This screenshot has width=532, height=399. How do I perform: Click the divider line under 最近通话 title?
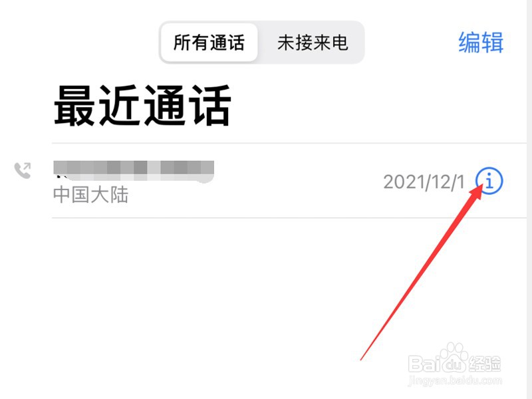tap(289, 143)
